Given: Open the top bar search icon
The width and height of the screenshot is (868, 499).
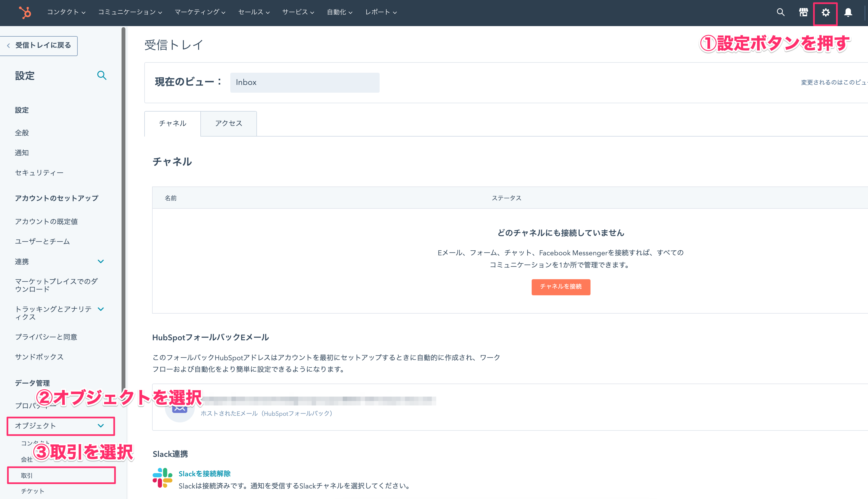Looking at the screenshot, I should 781,12.
